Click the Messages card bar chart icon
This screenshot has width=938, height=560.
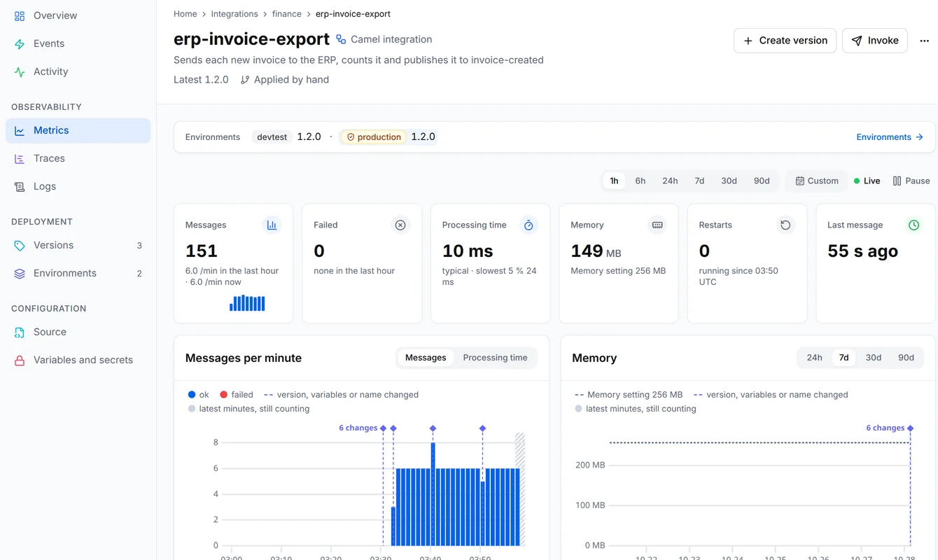pyautogui.click(x=272, y=225)
